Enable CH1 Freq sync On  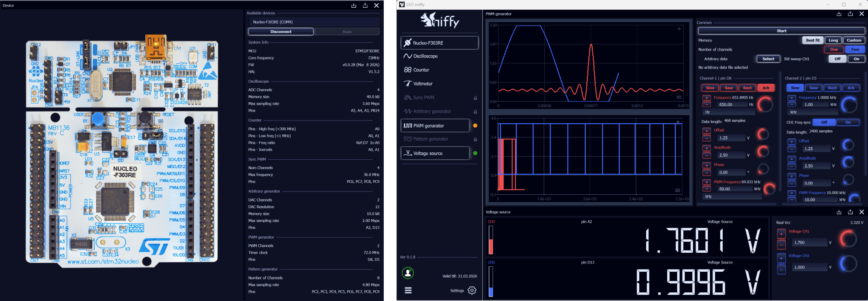click(x=848, y=122)
